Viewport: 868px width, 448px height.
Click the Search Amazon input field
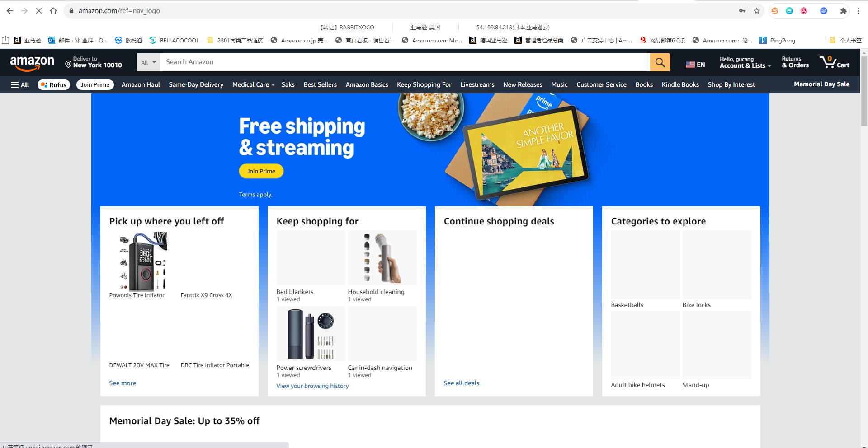[405, 62]
